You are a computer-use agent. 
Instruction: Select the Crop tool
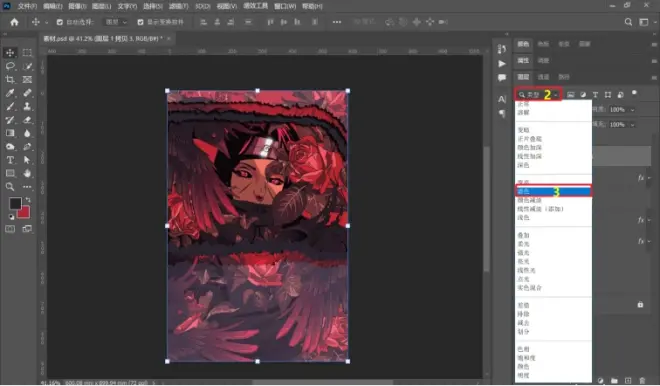[x=10, y=80]
